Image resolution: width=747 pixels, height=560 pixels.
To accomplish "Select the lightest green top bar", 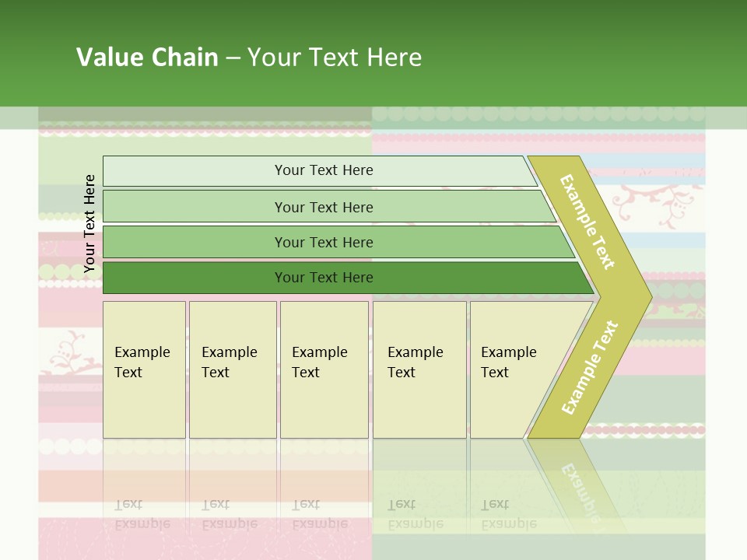I will pyautogui.click(x=323, y=170).
